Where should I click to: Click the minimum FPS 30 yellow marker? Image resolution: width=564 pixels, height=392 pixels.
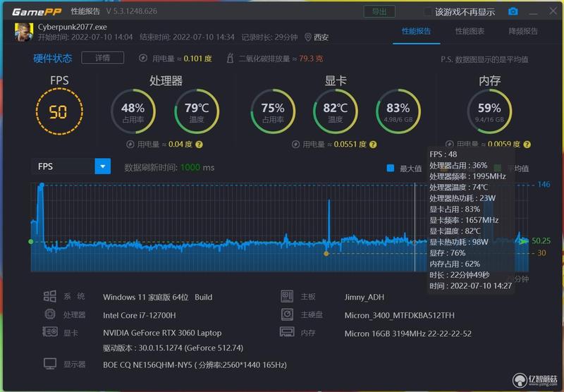coord(326,254)
